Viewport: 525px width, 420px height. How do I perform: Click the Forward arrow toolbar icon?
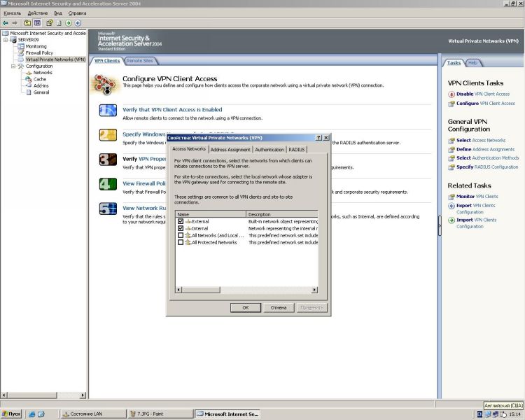click(x=15, y=23)
